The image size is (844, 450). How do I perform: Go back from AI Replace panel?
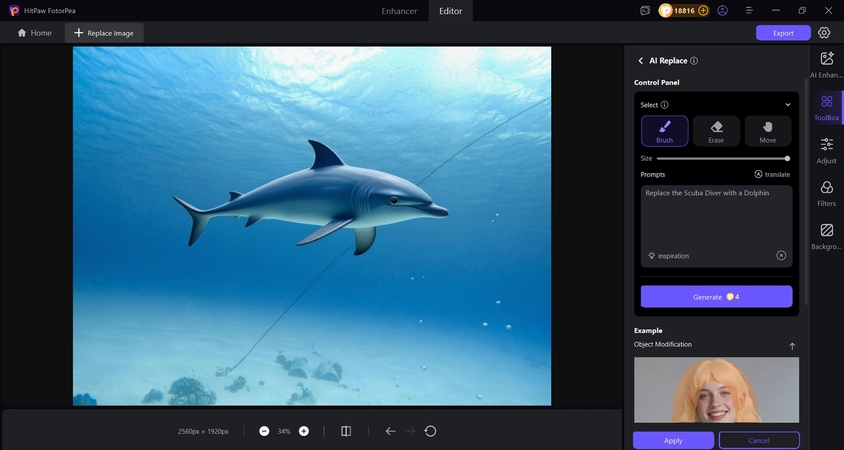click(x=641, y=61)
